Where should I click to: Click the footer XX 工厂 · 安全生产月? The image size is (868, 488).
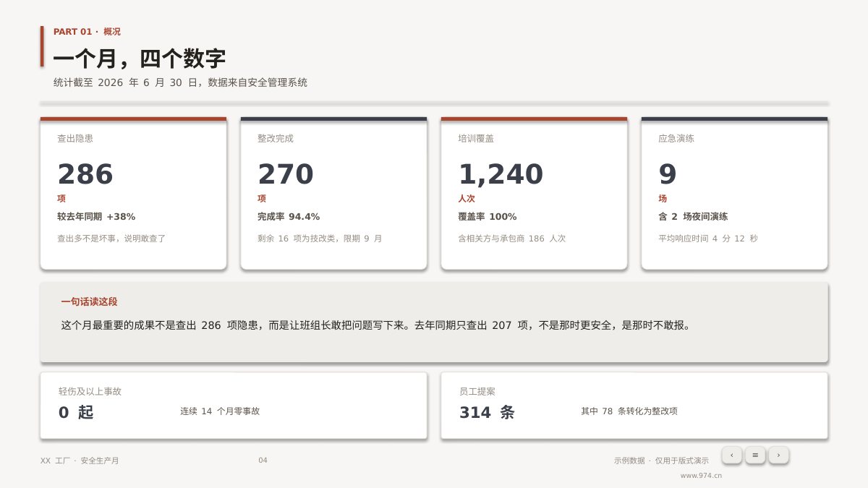(80, 461)
